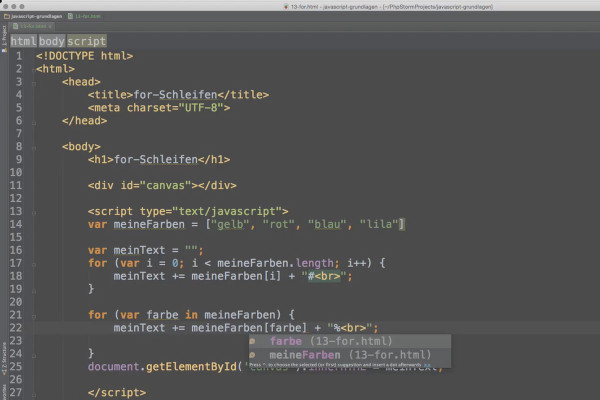600x400 pixels.
Task: Click the variable icon beside meineFarben suggestion
Action: pos(253,355)
